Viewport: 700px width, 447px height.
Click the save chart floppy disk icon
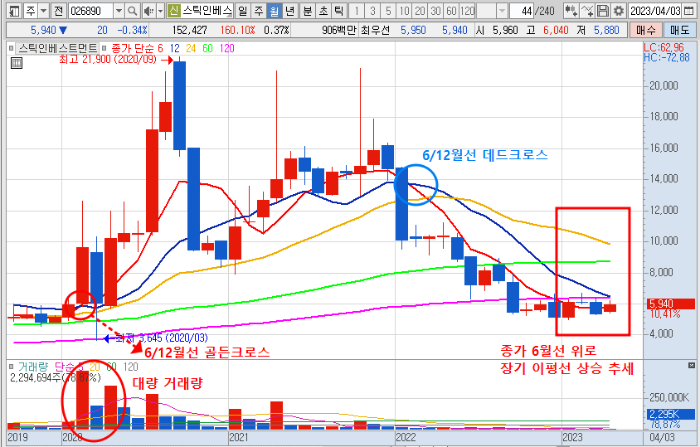pos(603,11)
